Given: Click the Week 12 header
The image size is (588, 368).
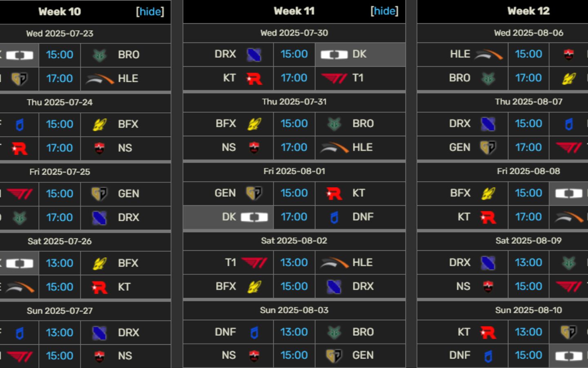Looking at the screenshot, I should (x=528, y=11).
